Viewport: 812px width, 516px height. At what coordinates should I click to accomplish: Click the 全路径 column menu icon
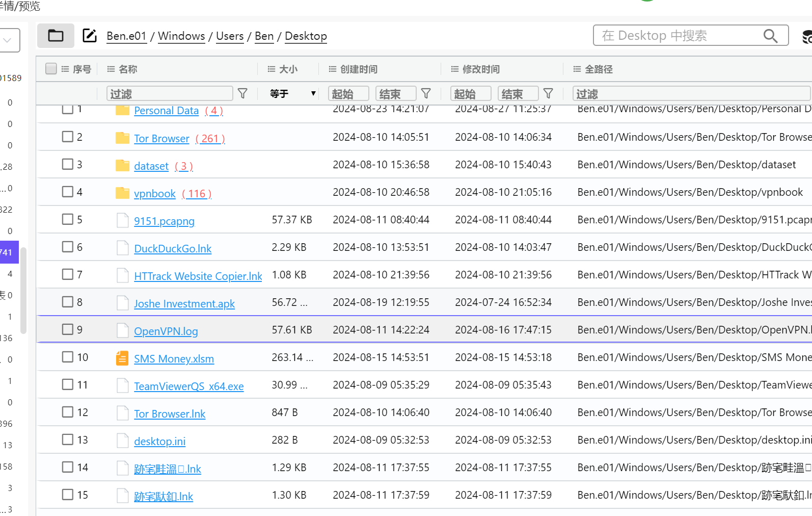(x=577, y=69)
